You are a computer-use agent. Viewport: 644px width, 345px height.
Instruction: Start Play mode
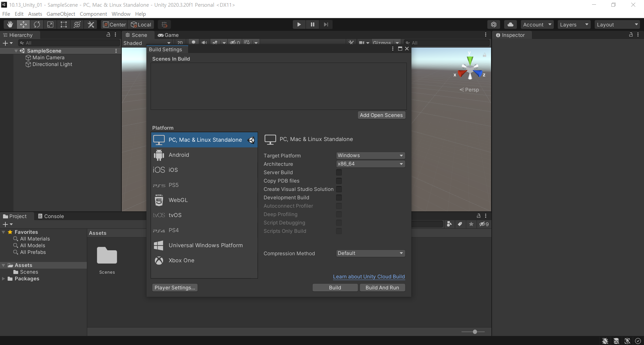click(x=299, y=24)
